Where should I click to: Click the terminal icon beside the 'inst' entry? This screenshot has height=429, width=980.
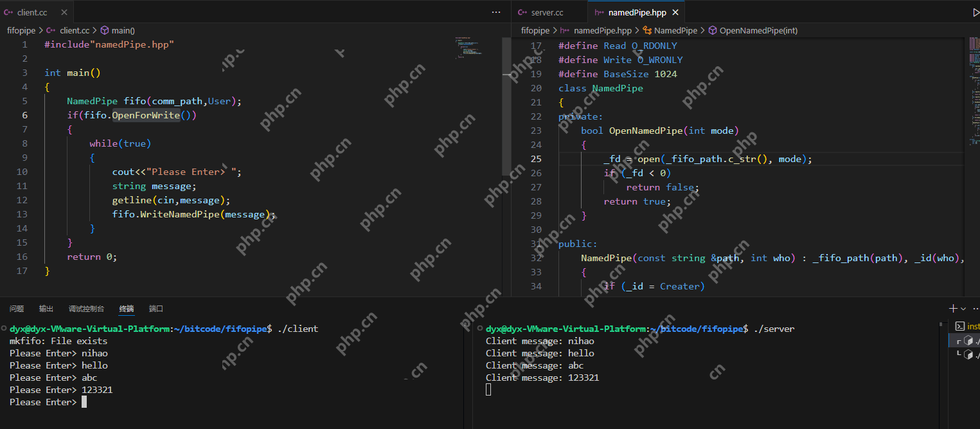[960, 326]
